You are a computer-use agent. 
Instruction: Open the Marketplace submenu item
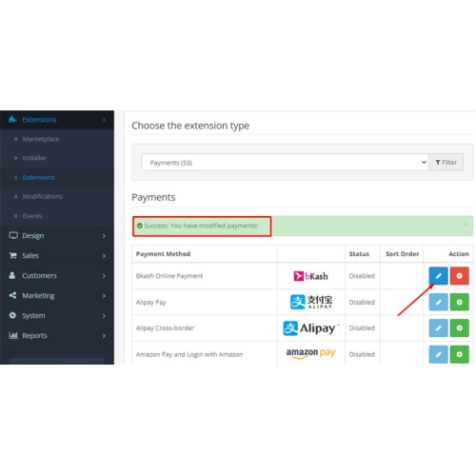coord(41,139)
